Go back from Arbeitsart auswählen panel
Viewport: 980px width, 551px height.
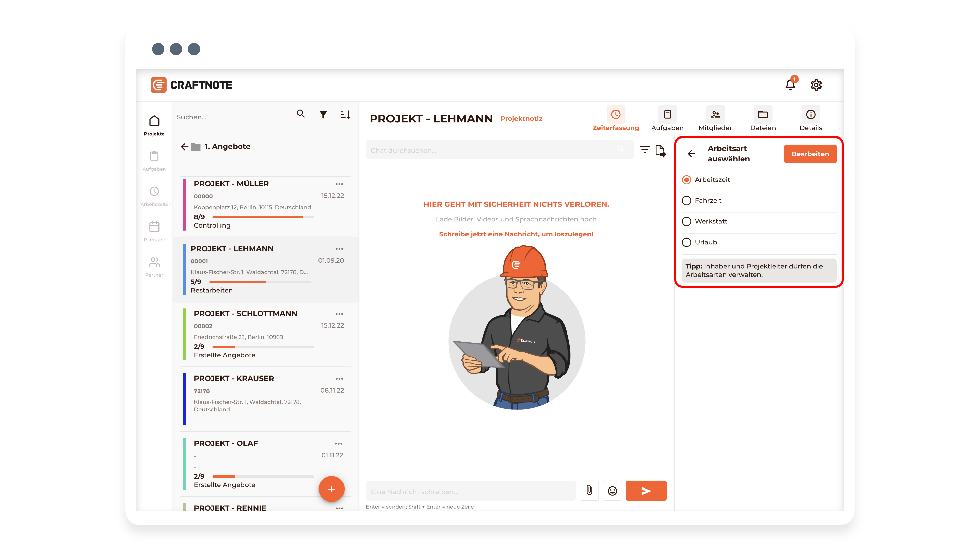coord(691,154)
